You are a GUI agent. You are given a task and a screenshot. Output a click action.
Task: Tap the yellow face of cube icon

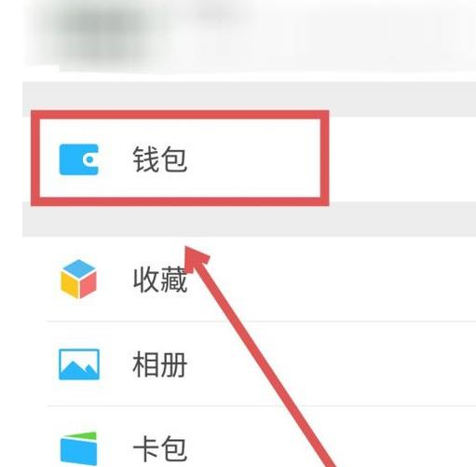point(70,283)
